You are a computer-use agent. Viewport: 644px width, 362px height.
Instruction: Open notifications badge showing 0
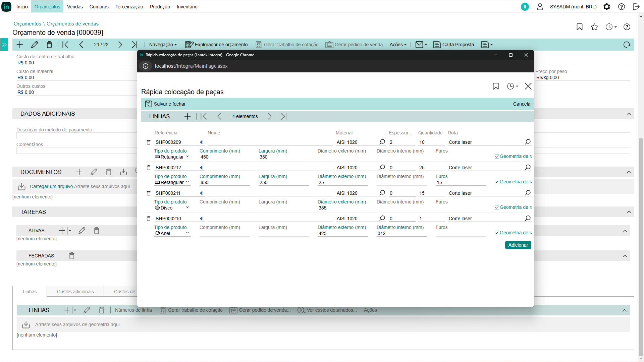tap(525, 7)
